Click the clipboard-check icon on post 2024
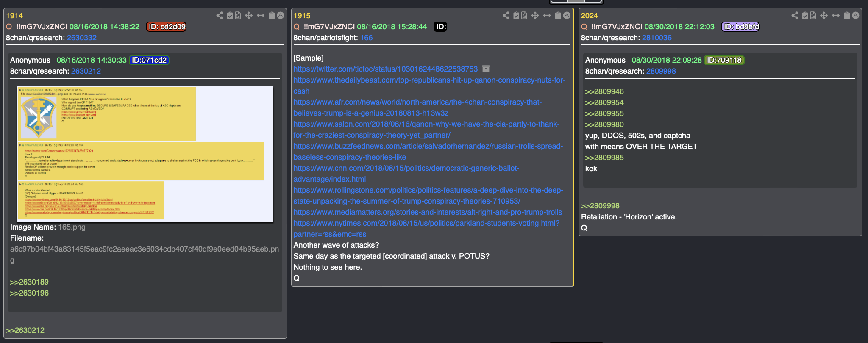Image resolution: width=868 pixels, height=343 pixels. point(805,16)
